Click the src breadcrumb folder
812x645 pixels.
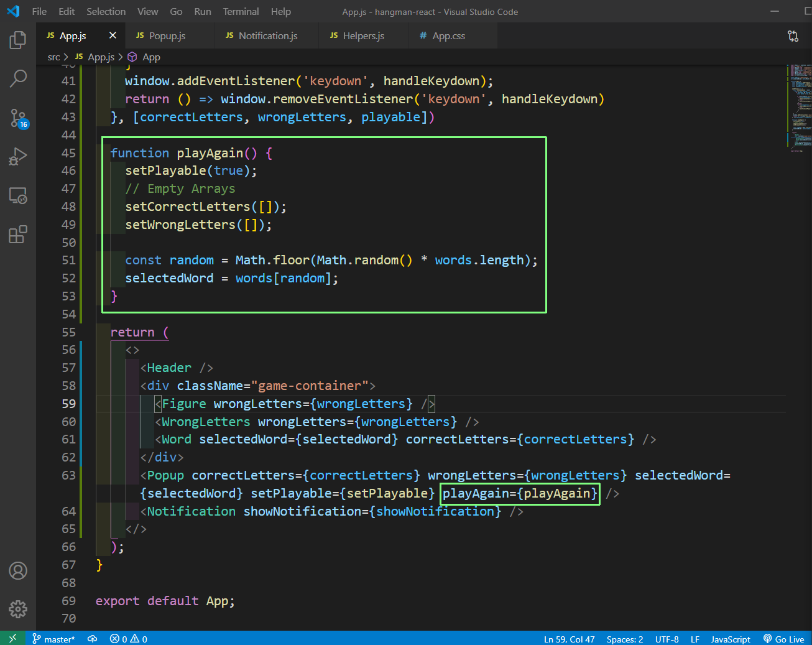(53, 57)
